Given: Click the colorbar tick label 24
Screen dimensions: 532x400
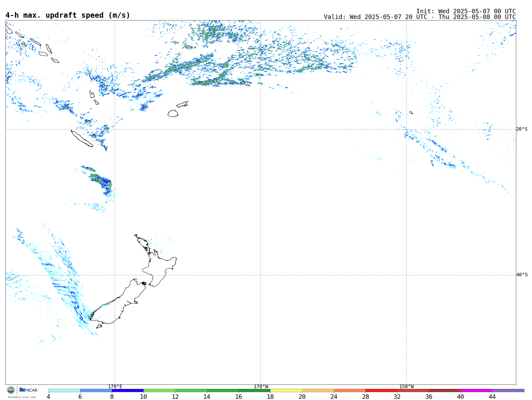Looking at the screenshot, I should point(334,397).
